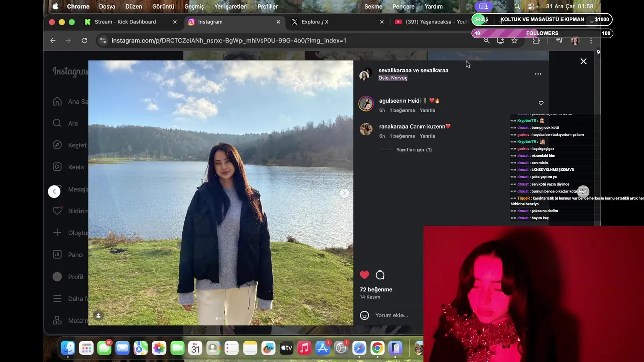View the 72 beğenme likes list
Viewport: 644px width, 362px height.
coord(376,289)
